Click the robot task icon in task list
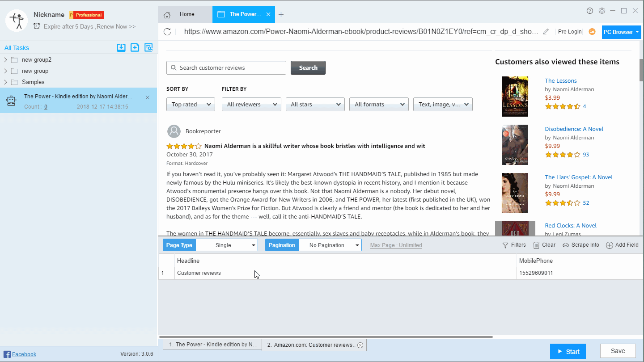This screenshot has width=644, height=362. click(11, 101)
